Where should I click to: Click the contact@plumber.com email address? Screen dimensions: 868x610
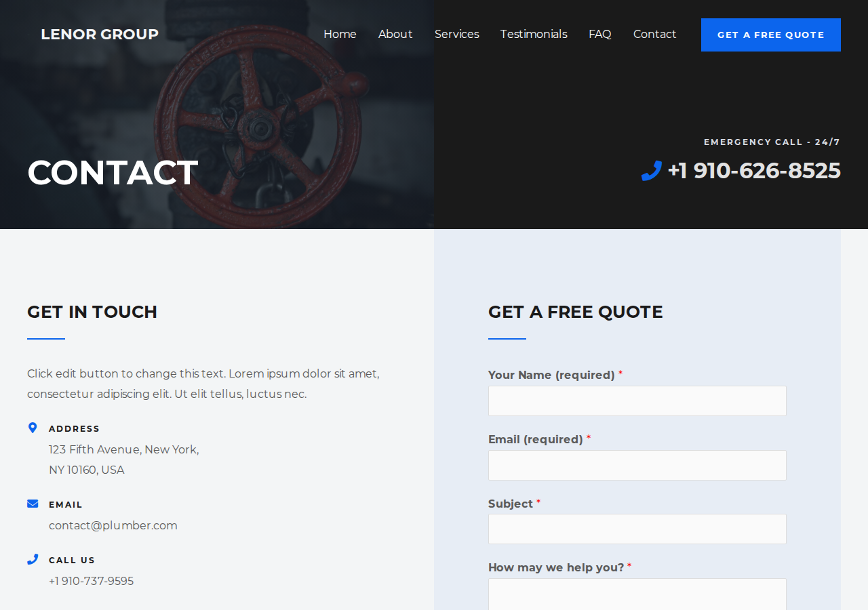pos(113,525)
